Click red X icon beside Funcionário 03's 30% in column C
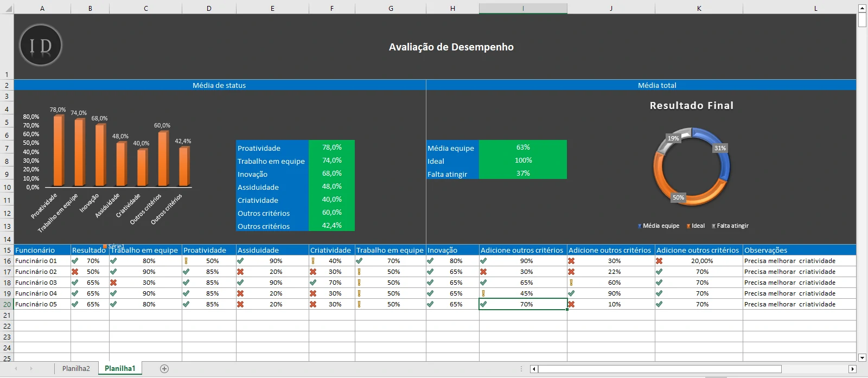 [x=113, y=283]
